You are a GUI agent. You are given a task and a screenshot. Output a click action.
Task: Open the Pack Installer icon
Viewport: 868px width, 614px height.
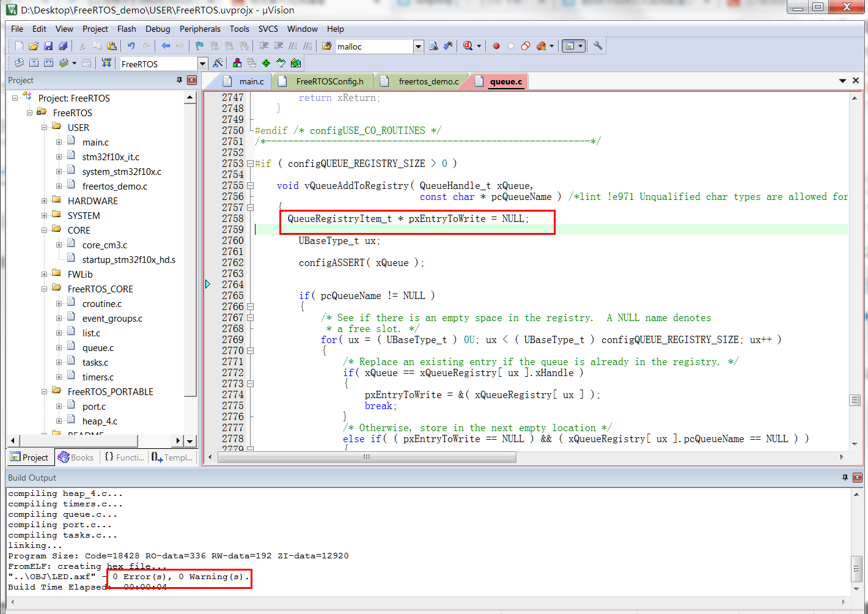[x=296, y=63]
